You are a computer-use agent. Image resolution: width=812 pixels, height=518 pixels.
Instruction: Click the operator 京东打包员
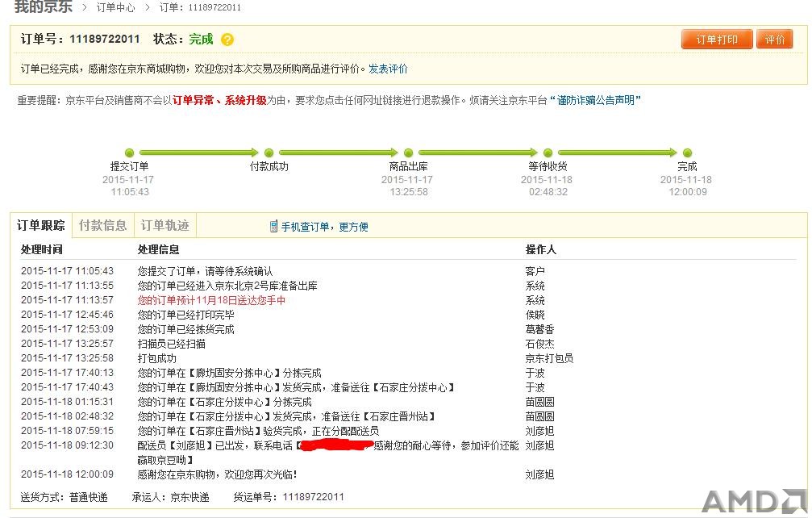click(x=549, y=358)
